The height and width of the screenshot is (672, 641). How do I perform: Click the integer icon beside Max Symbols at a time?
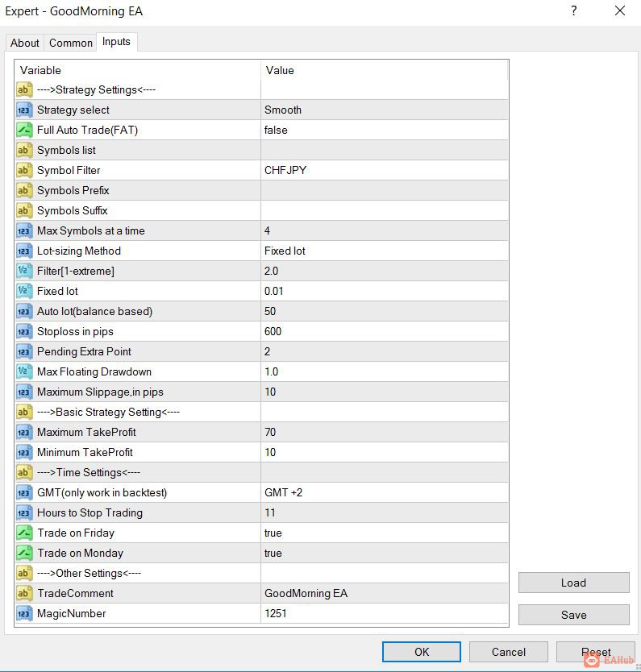pyautogui.click(x=24, y=230)
